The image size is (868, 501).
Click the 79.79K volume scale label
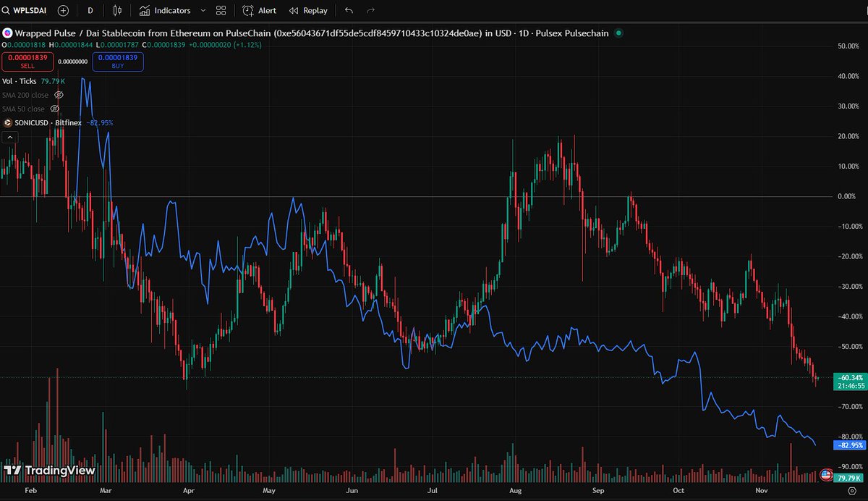[848, 479]
